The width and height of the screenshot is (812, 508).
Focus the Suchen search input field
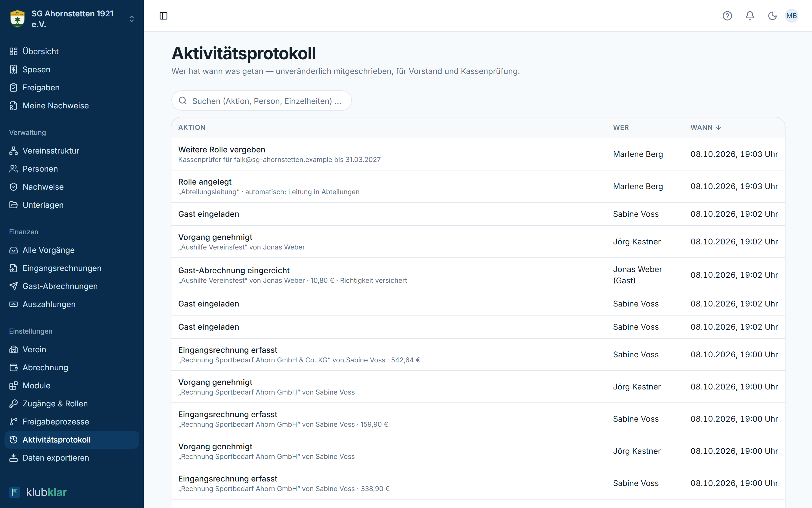261,101
